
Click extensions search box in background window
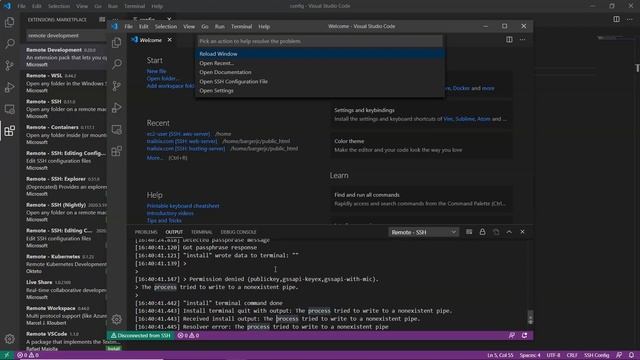(66, 36)
